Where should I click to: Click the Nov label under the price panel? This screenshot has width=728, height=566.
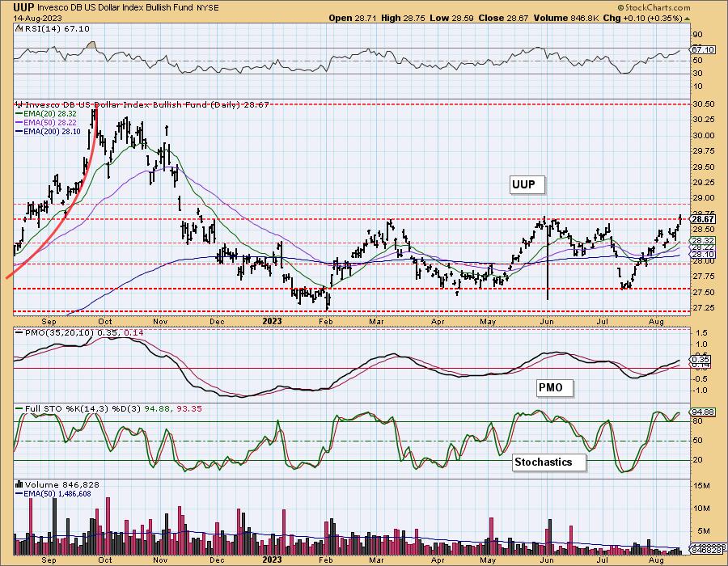click(160, 321)
